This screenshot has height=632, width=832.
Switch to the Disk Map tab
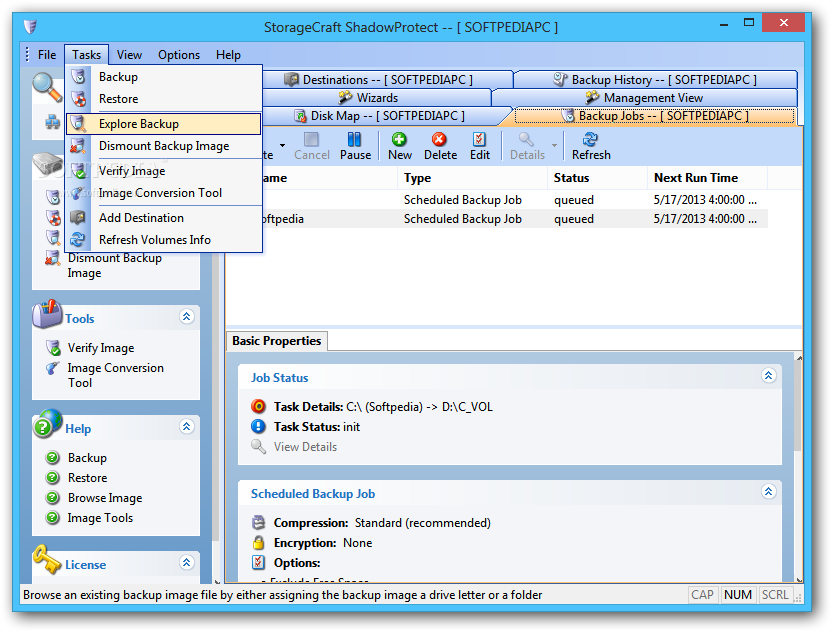[387, 116]
